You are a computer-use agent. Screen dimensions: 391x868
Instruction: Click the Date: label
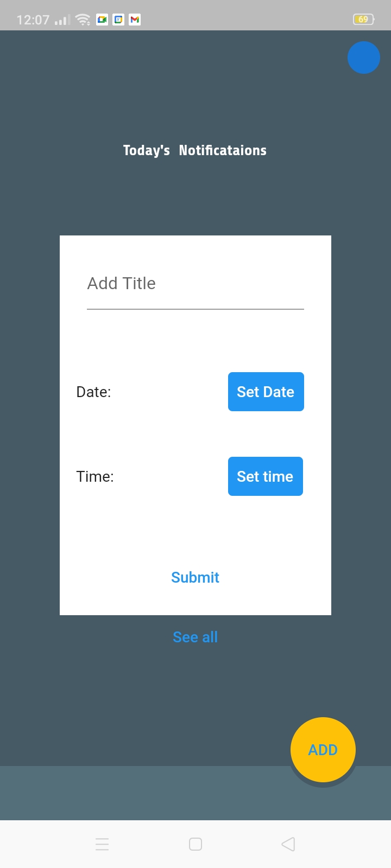tap(93, 392)
